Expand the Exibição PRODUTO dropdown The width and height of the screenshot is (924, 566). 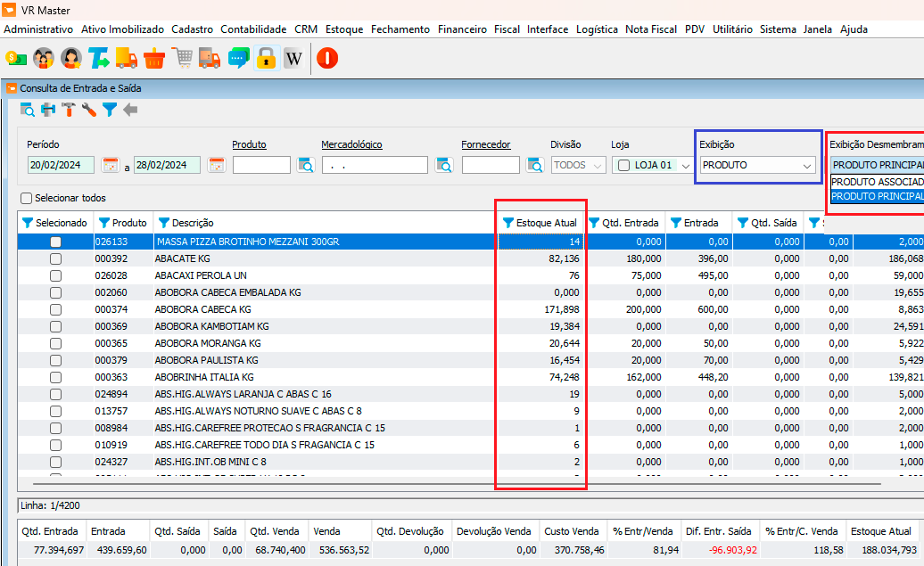[x=806, y=165]
